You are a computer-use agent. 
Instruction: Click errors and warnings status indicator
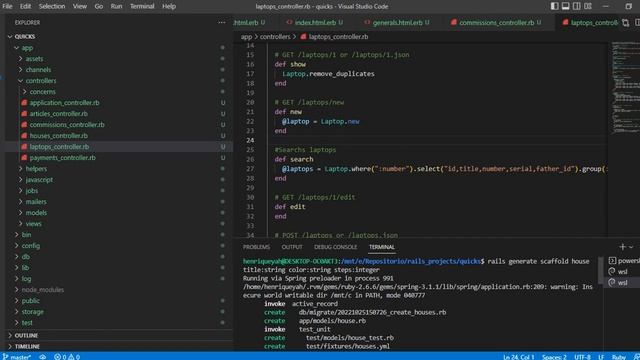[67, 357]
